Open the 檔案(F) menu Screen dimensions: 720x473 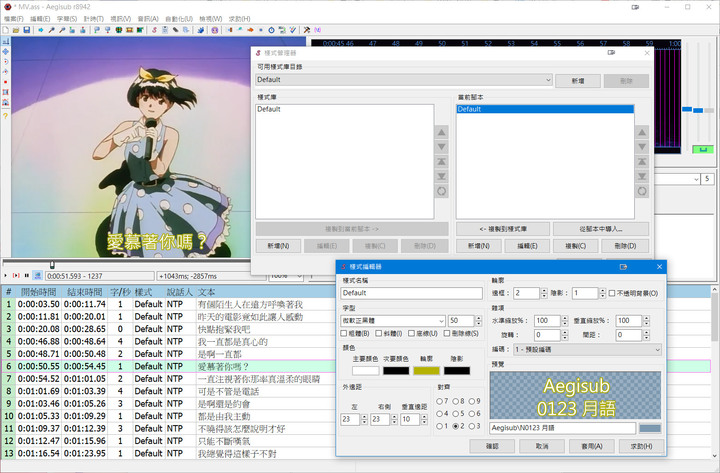coord(14,19)
